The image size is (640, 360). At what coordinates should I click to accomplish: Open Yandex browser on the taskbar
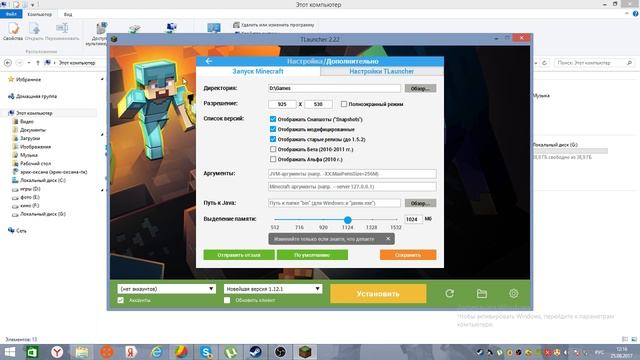(57, 352)
